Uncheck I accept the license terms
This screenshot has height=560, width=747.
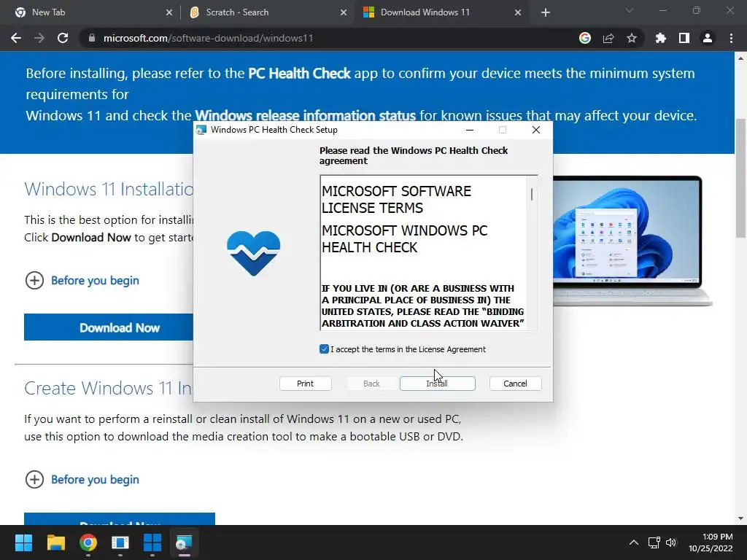click(x=324, y=349)
